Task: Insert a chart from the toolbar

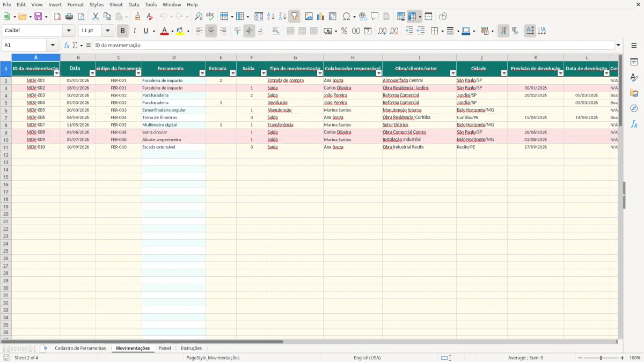Action: coord(321,17)
